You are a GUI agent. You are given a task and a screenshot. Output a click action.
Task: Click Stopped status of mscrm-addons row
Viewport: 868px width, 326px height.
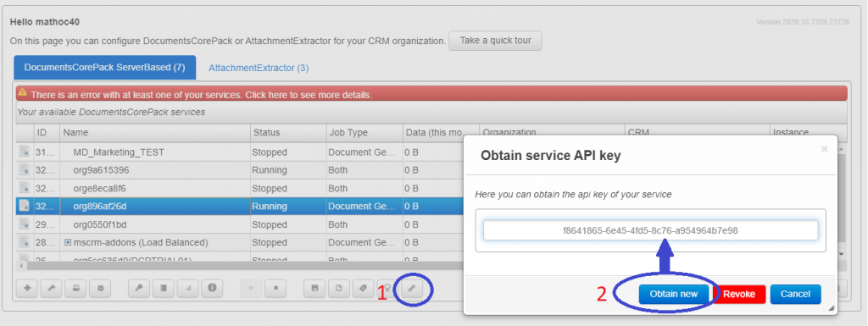pyautogui.click(x=270, y=242)
